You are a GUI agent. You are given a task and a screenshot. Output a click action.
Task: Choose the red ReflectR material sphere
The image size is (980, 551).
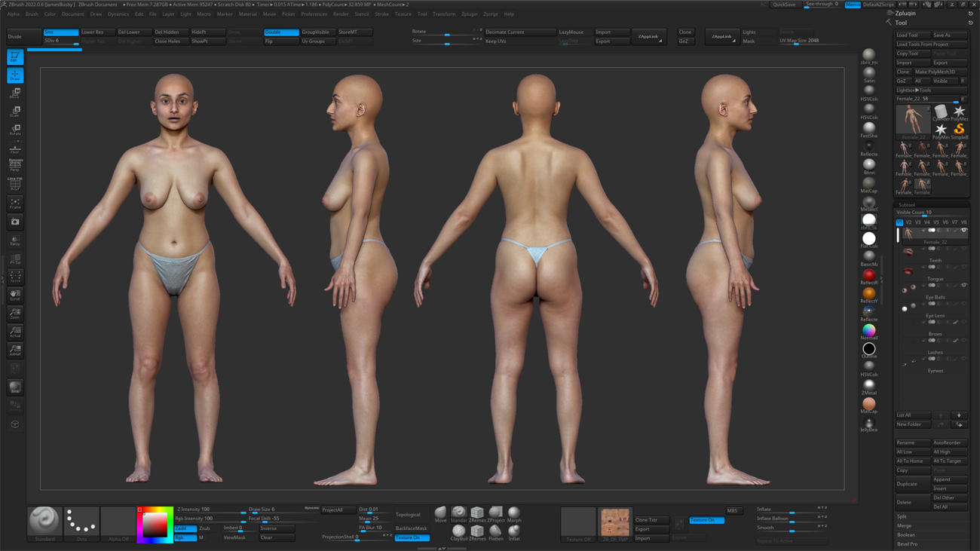point(869,277)
